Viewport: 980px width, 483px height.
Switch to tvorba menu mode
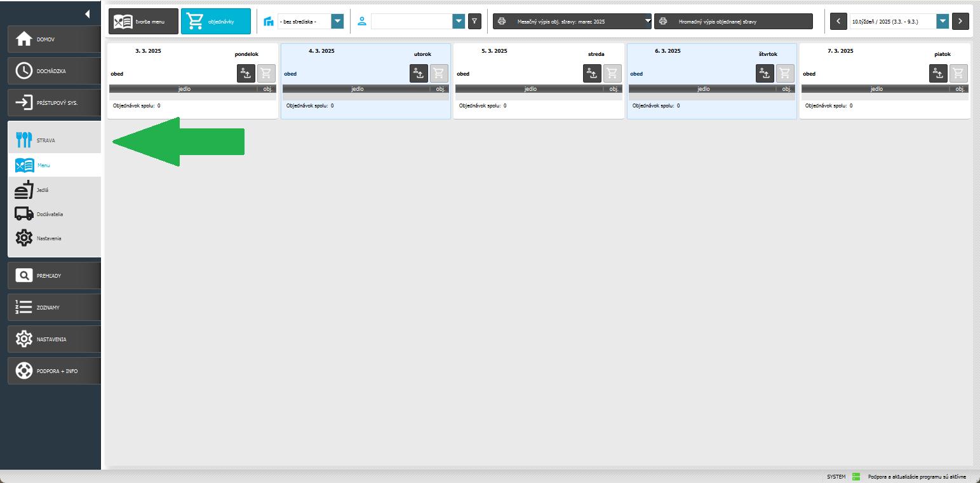144,21
